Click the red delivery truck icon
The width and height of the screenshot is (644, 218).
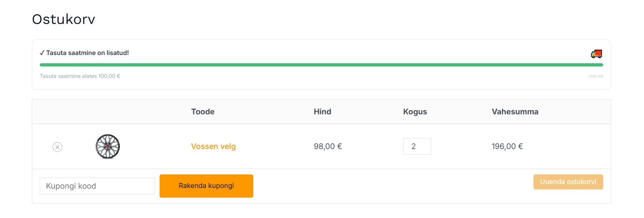pyautogui.click(x=596, y=54)
